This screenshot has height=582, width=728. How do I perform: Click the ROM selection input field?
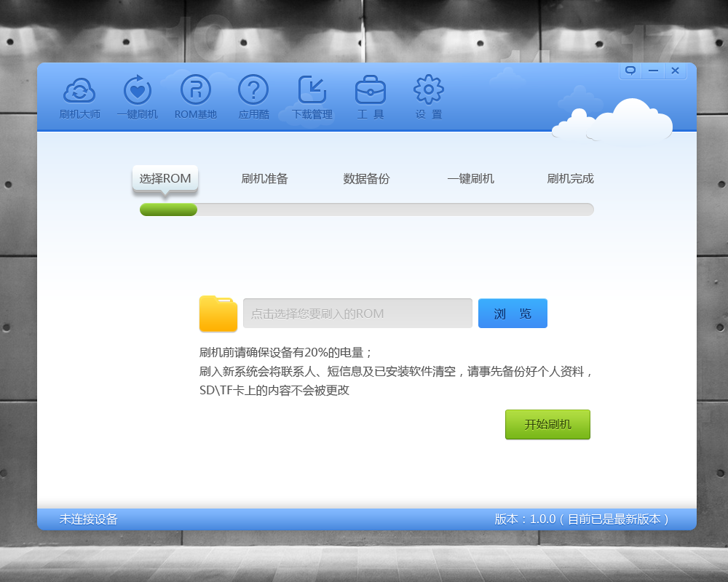click(357, 313)
